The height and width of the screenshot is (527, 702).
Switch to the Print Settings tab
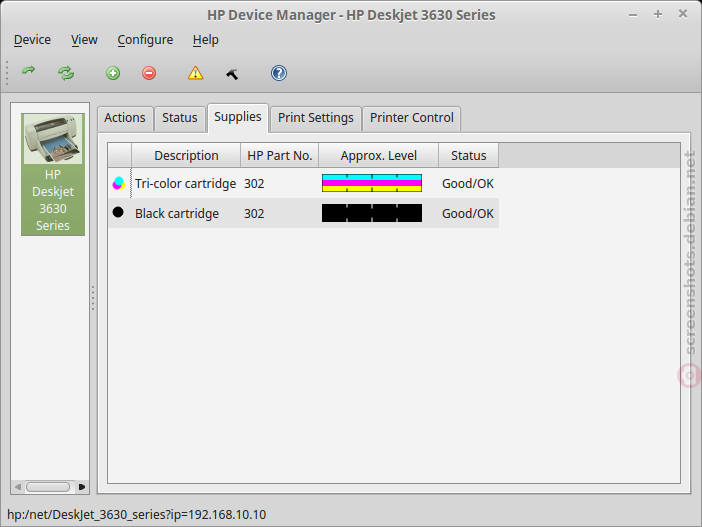pyautogui.click(x=316, y=118)
